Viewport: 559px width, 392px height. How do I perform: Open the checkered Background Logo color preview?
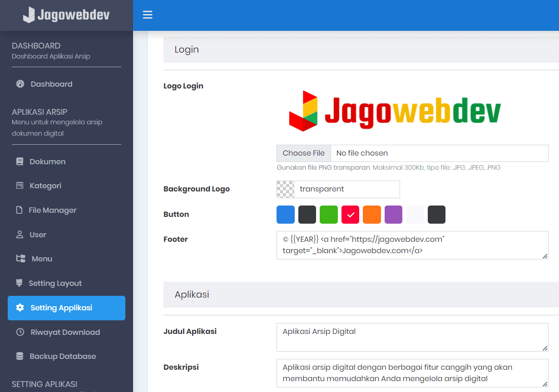point(285,189)
